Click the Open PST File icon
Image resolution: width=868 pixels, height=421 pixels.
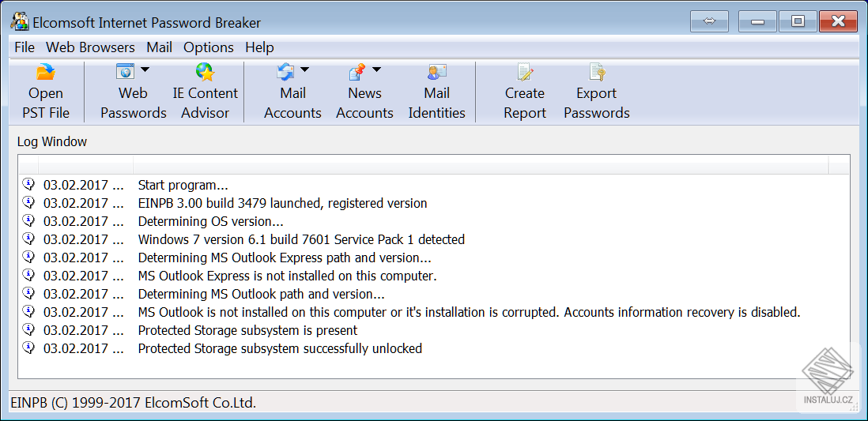(46, 73)
